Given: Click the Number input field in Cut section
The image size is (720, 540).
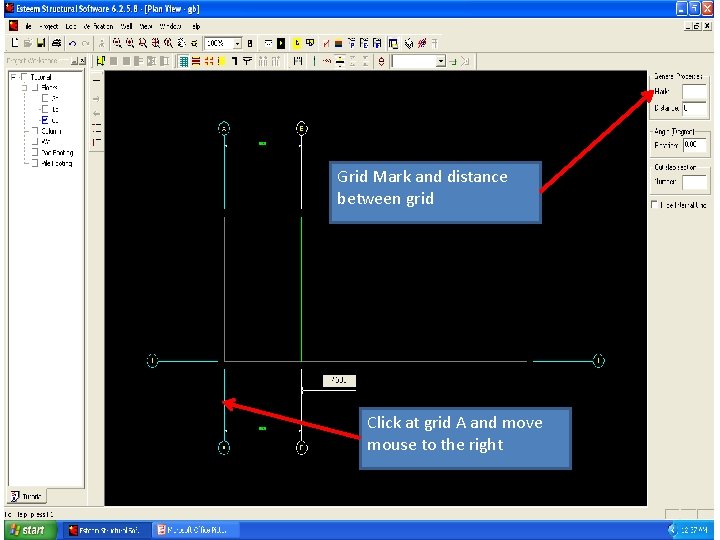Looking at the screenshot, I should pos(694,182).
